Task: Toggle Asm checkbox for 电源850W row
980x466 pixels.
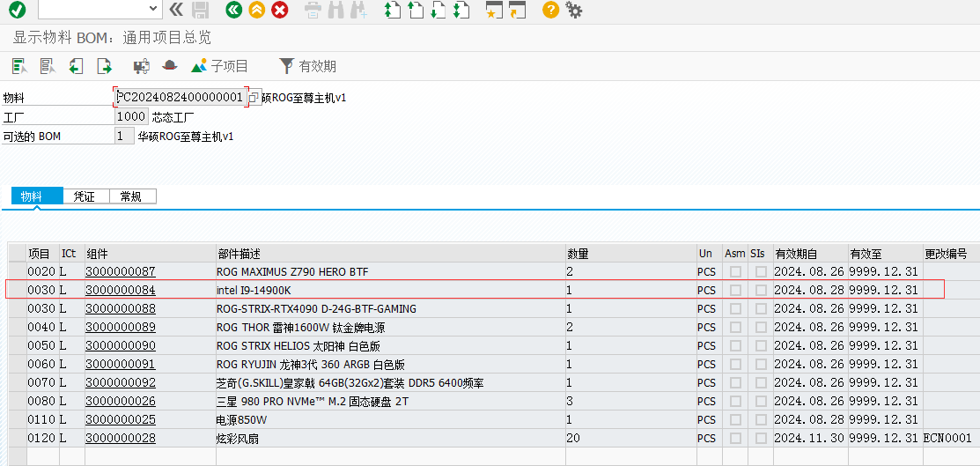Action: tap(735, 419)
